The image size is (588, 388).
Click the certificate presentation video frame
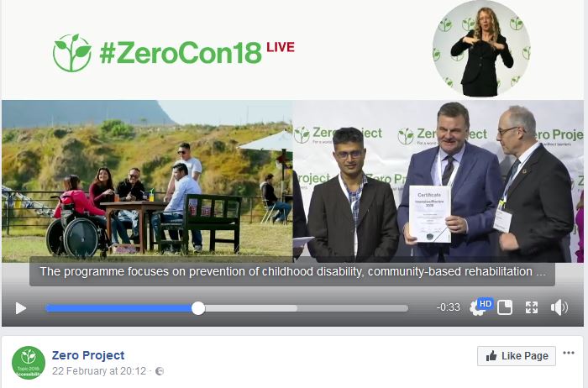438,181
